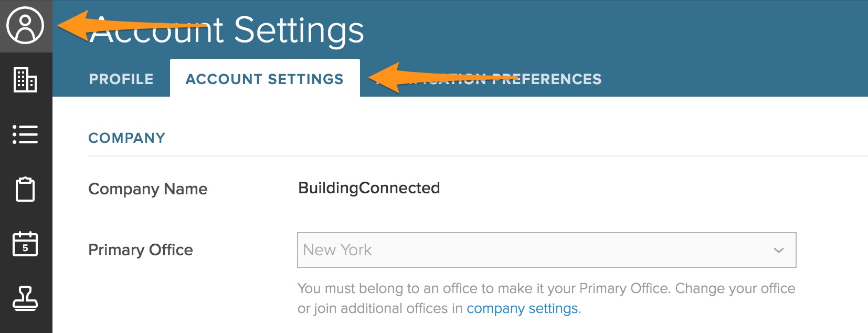Select the Account Settings tab
Viewport: 868px width, 333px height.
click(x=264, y=79)
